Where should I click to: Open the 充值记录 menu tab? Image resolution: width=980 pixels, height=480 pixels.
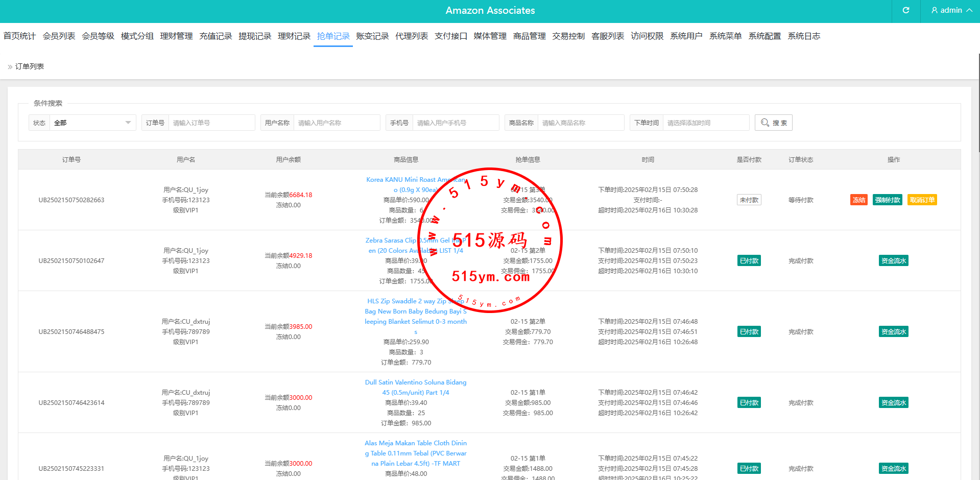[216, 36]
